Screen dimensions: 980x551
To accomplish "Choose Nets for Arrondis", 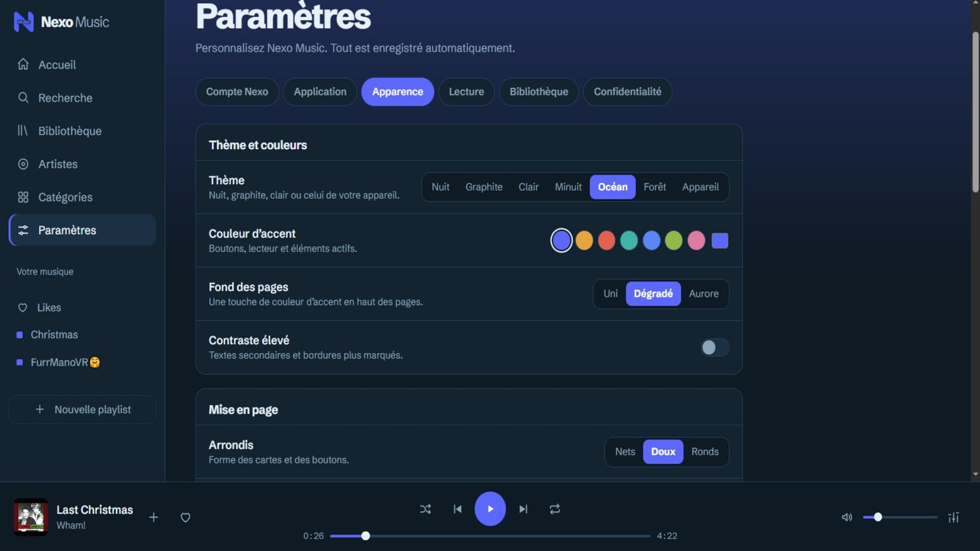I will point(625,452).
